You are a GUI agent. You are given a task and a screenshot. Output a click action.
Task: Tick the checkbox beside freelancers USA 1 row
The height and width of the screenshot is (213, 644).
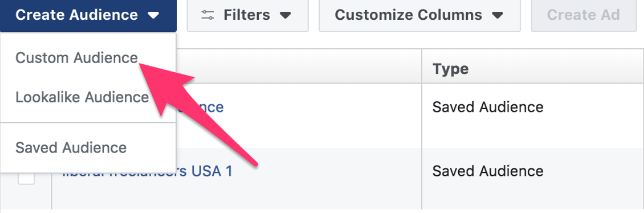click(26, 177)
